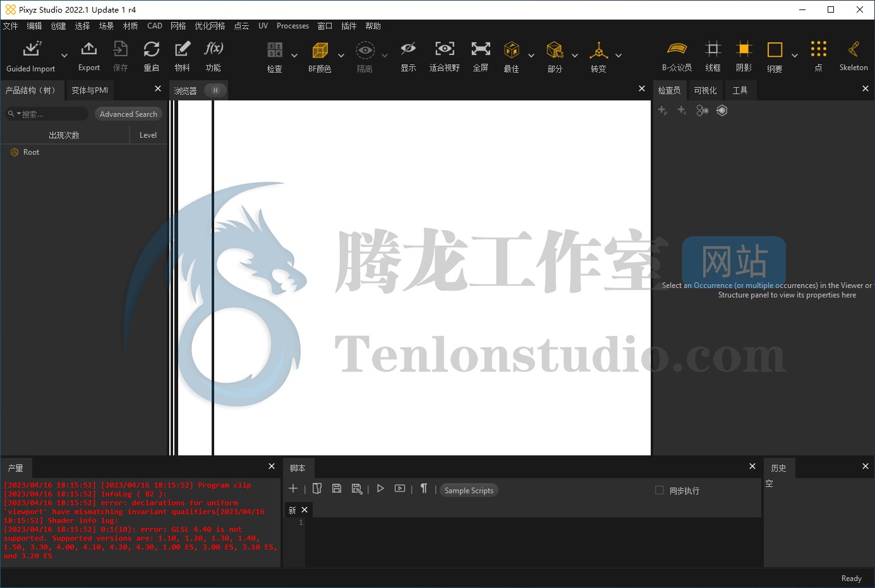This screenshot has height=588, width=875.
Task: Expand the 转变 dropdown arrow
Action: point(619,56)
